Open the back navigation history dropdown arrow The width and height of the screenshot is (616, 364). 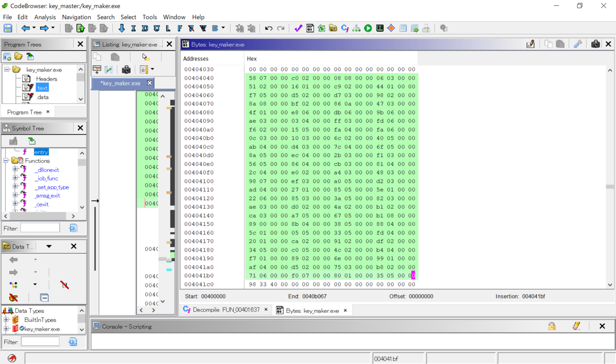[x=34, y=28]
